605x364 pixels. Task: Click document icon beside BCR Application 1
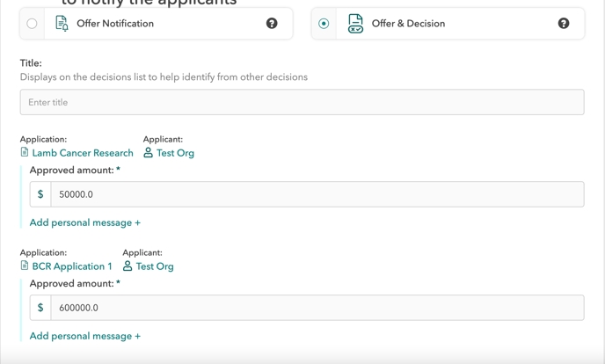pos(25,266)
